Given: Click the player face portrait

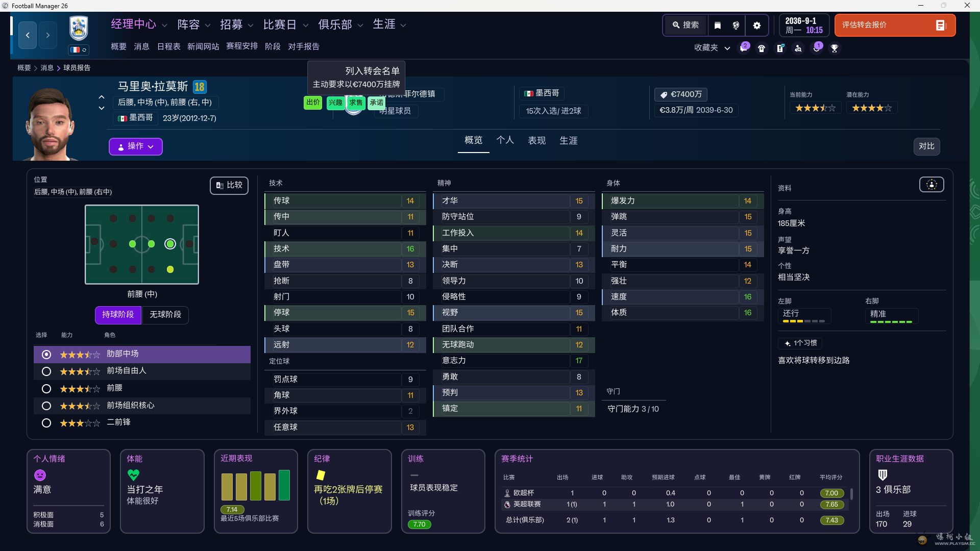Looking at the screenshot, I should [50, 124].
